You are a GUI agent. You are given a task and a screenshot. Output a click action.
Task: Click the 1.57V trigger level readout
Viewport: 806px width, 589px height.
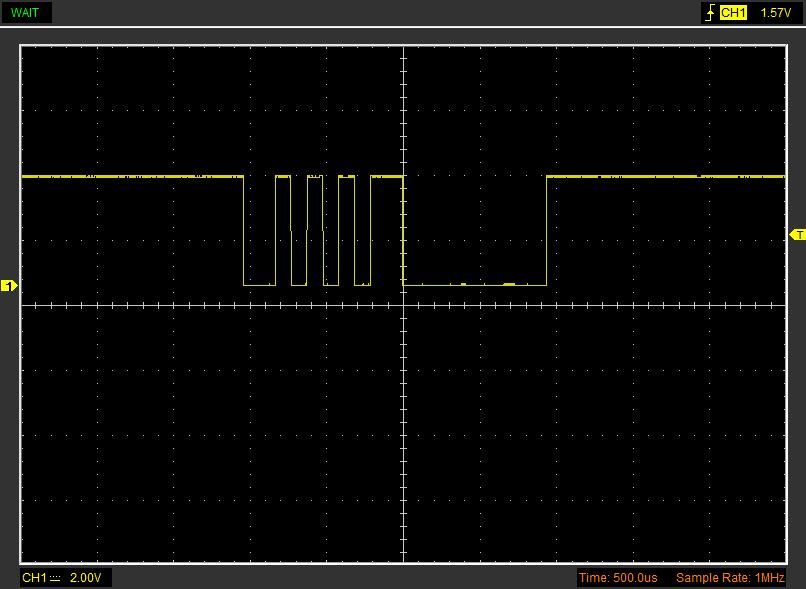pos(776,13)
